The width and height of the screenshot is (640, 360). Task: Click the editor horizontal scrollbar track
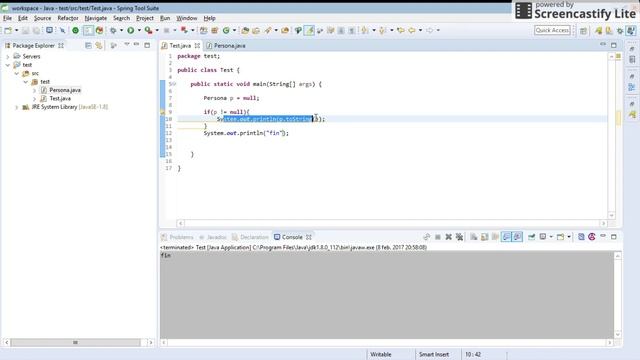pyautogui.click(x=392, y=223)
